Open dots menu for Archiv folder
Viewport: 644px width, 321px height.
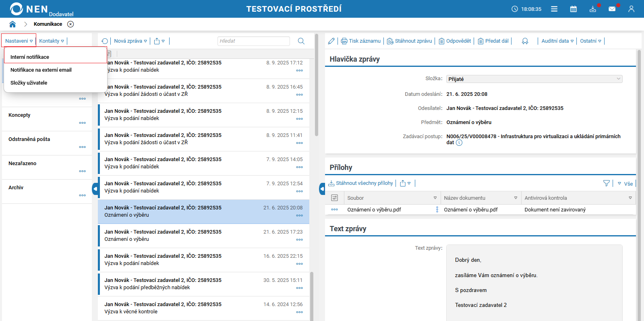[x=83, y=195]
